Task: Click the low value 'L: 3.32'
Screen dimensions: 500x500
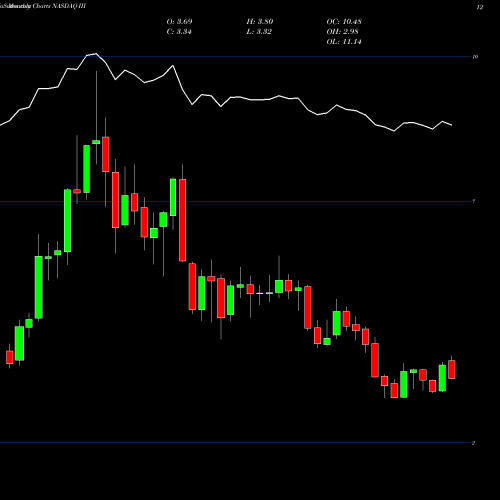Action: pos(259,32)
